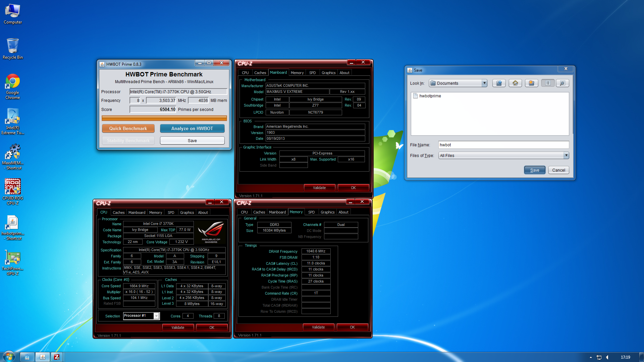Go up one folder level in the Save dialog

point(499,83)
